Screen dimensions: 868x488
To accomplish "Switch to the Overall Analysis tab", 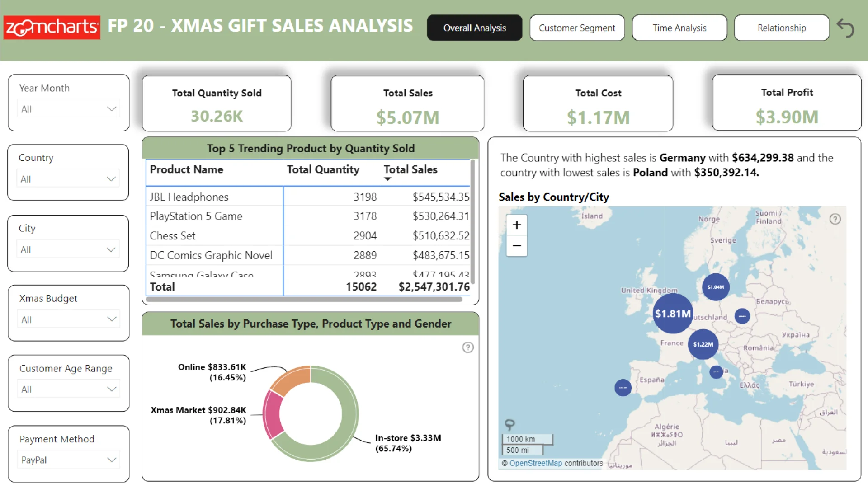I will click(x=475, y=28).
